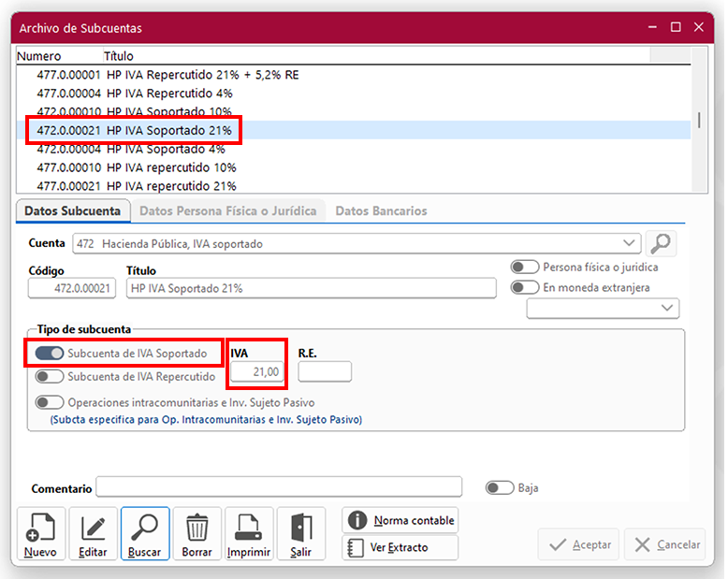Switch to the Datos Bancarios tab
Image resolution: width=728 pixels, height=579 pixels.
coord(381,211)
